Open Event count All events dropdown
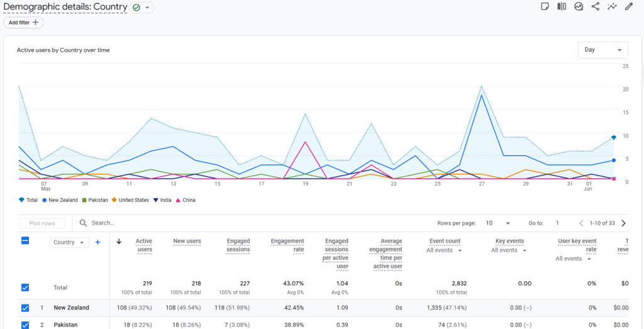Viewport: 644px width, 329px height. (444, 250)
